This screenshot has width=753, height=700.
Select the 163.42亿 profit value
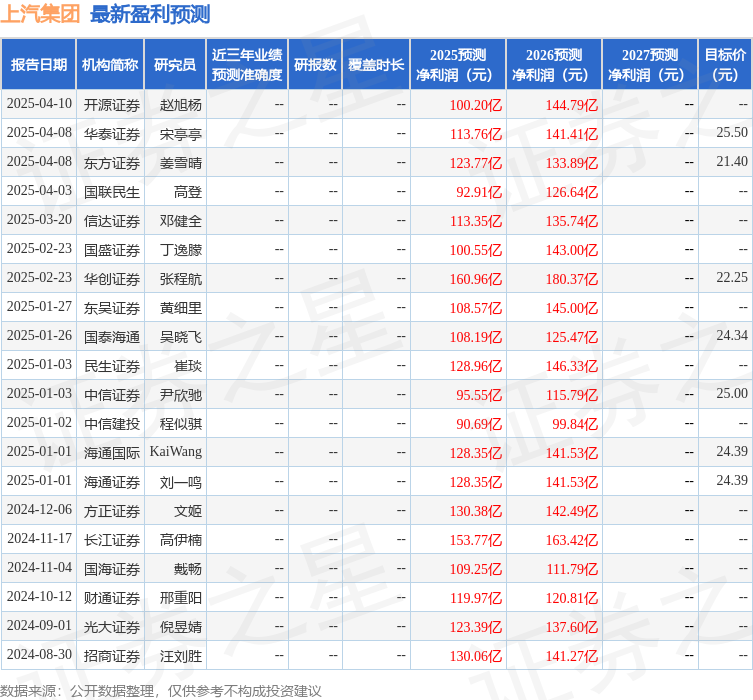[571, 540]
